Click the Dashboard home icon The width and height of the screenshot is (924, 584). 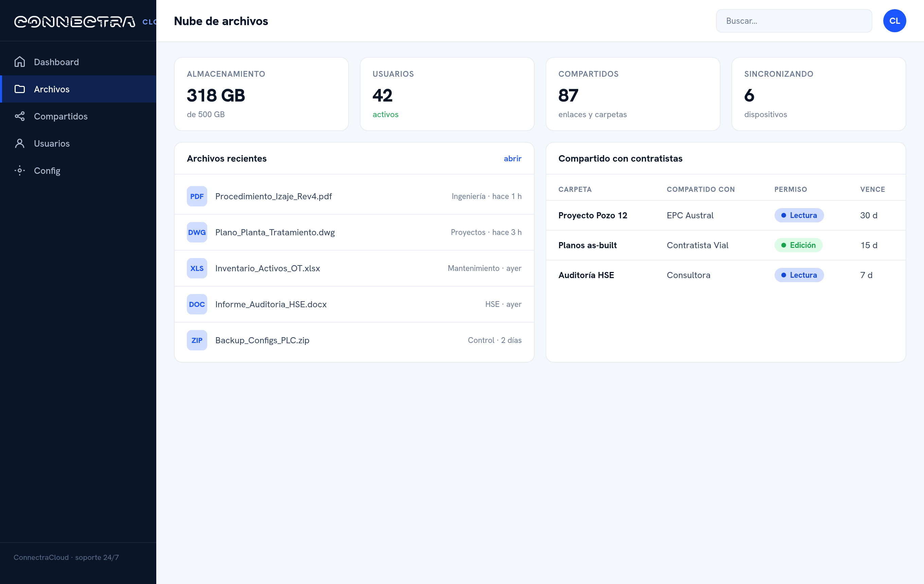(20, 62)
